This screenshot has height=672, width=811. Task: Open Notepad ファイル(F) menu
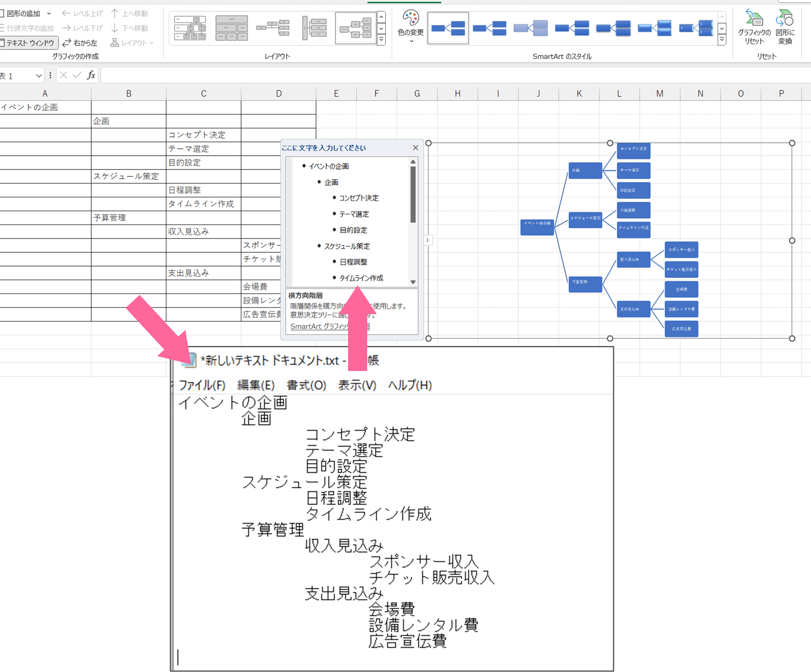pos(202,385)
